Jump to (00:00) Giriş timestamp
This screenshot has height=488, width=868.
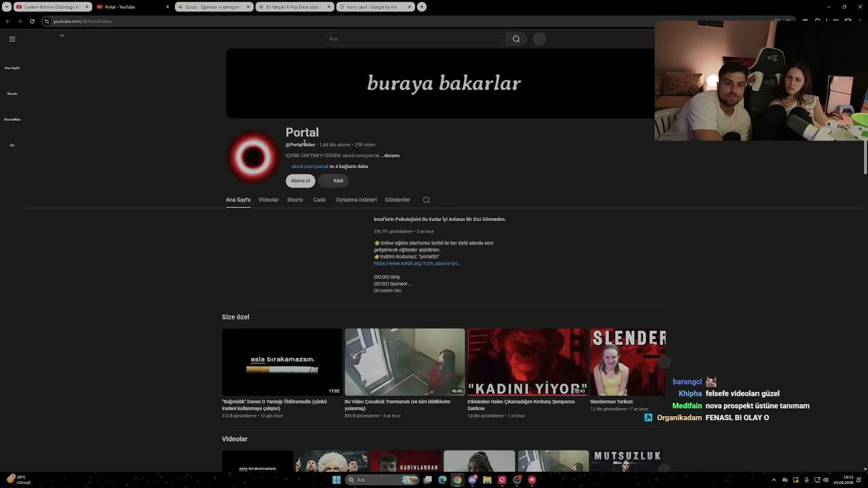tap(387, 277)
